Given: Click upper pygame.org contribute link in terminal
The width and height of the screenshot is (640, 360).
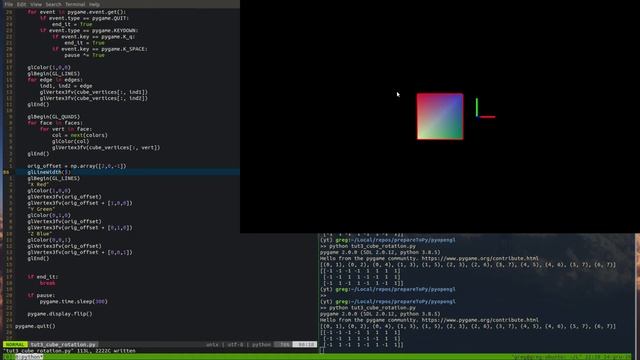Looking at the screenshot, I should click(480, 258).
